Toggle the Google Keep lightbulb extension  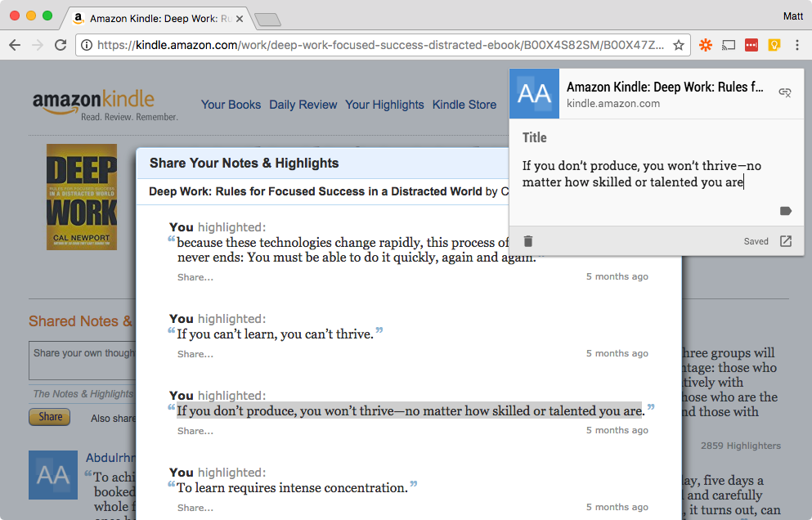[x=774, y=45]
